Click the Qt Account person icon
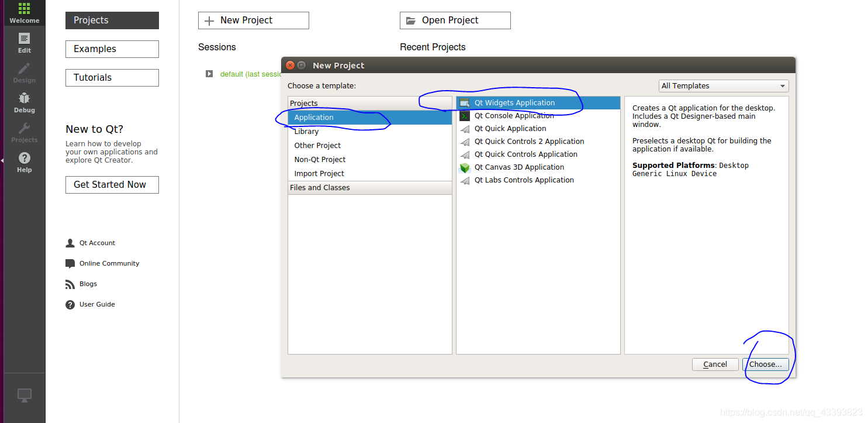Screen dimensions: 868x423 [70, 243]
